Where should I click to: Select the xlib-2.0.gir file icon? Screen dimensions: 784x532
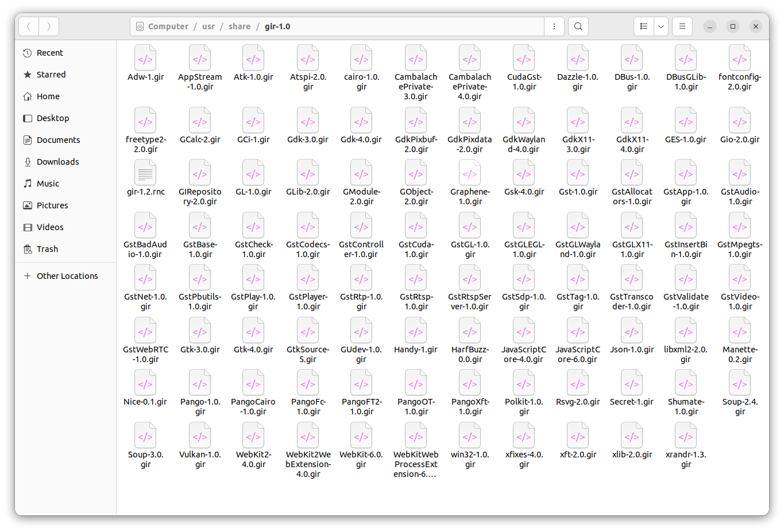pyautogui.click(x=632, y=436)
